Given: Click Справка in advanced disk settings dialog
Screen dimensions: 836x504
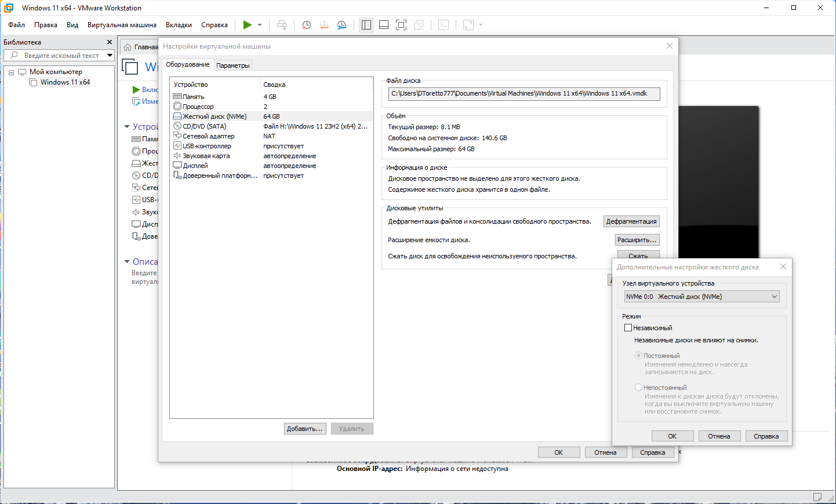Looking at the screenshot, I should 766,436.
